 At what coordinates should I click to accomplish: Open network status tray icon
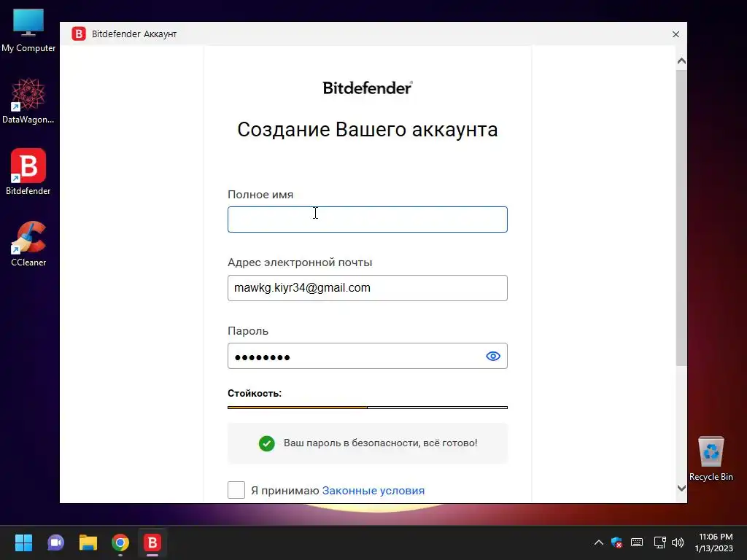tap(659, 542)
